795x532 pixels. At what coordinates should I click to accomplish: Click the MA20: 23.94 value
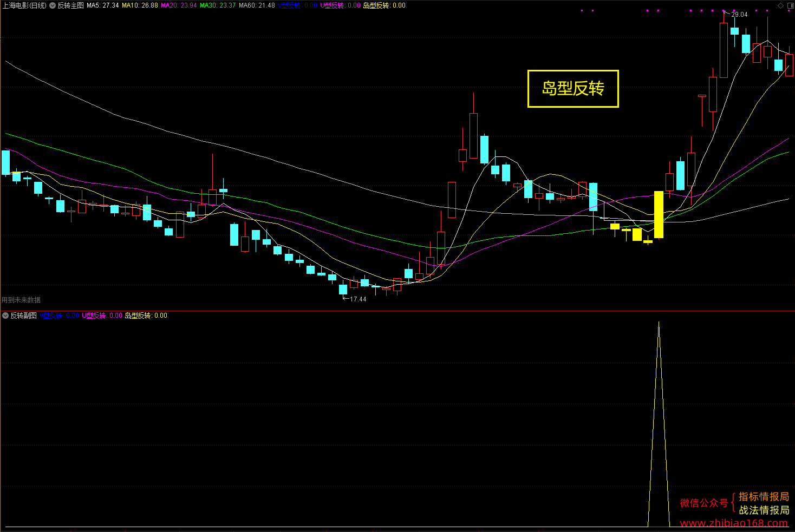pos(179,5)
